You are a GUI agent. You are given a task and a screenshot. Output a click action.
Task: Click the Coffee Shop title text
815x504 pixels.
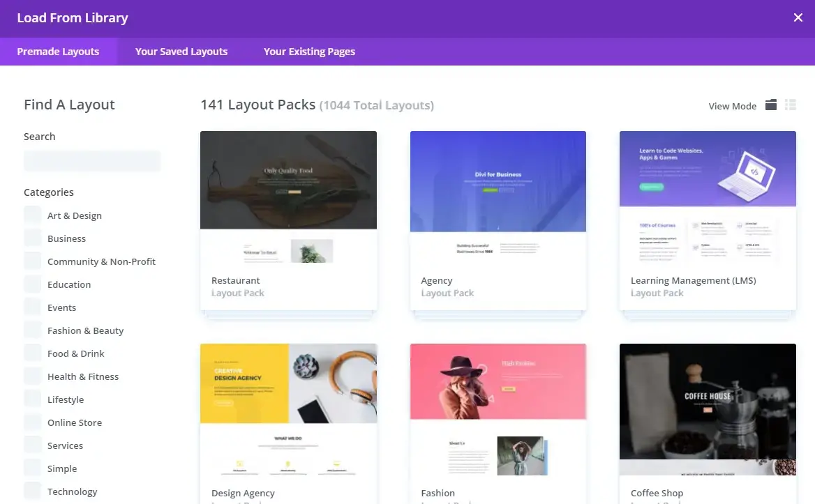pyautogui.click(x=657, y=493)
